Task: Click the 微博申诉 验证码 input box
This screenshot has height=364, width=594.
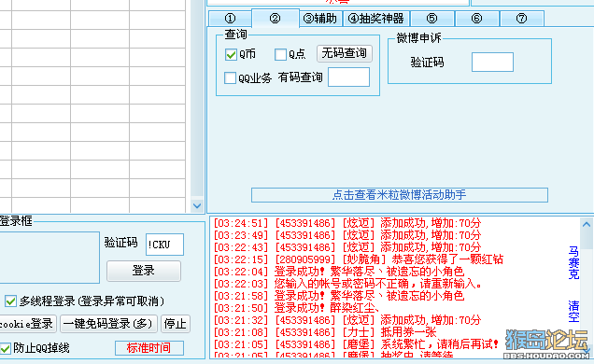Action: (492, 62)
